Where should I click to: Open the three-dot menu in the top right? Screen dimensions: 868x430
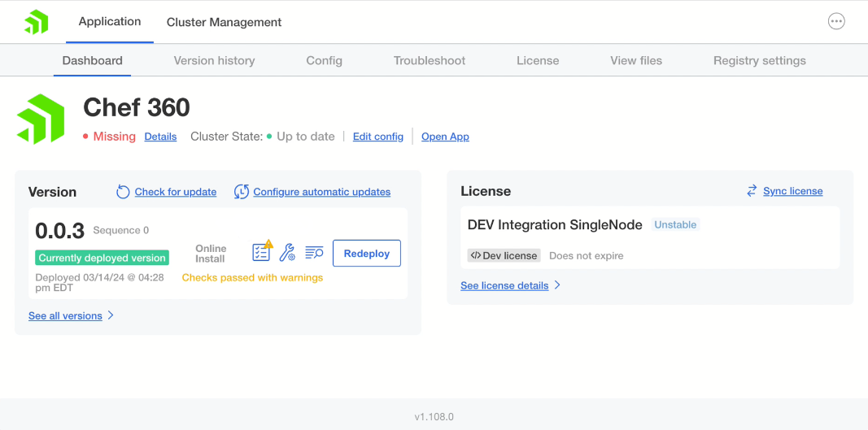(x=836, y=22)
